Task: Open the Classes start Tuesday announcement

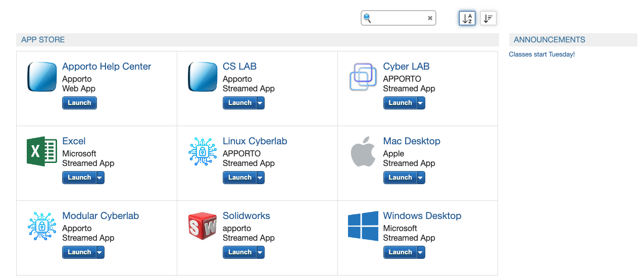Action: click(x=541, y=54)
